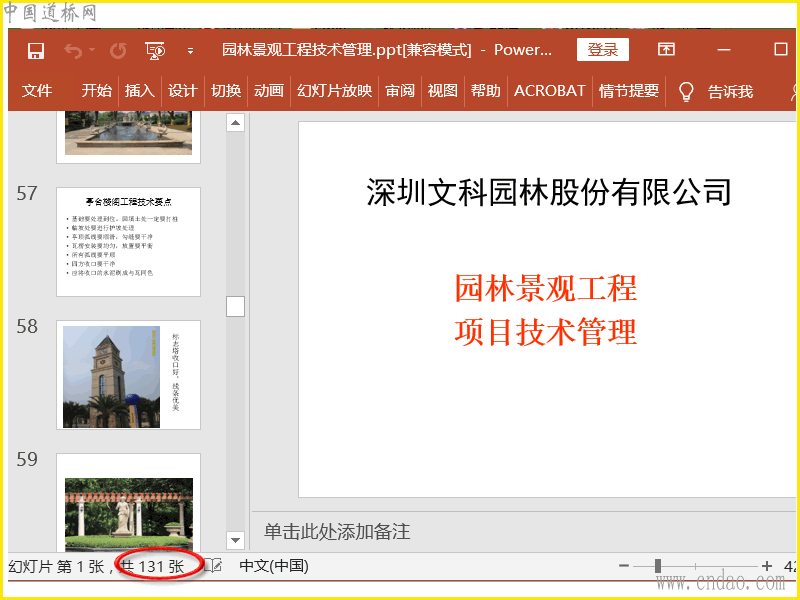Open the undo history dropdown arrow
The image size is (800, 600).
(x=92, y=49)
